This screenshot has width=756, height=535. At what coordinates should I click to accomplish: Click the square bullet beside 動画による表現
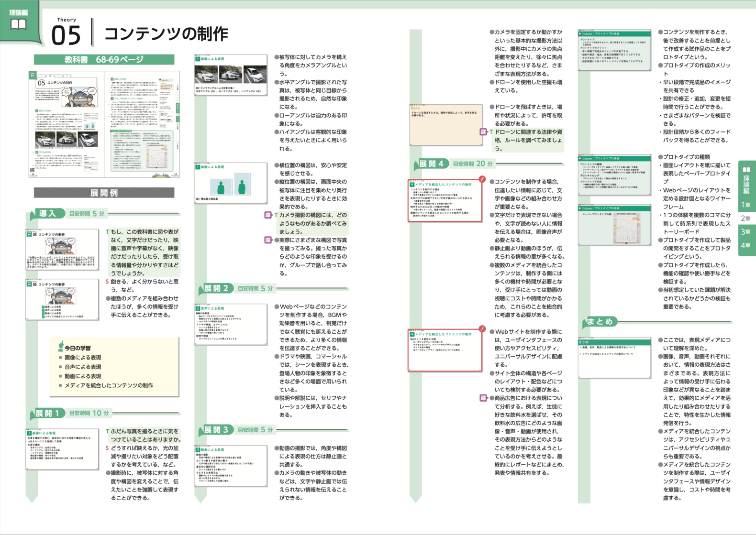pyautogui.click(x=60, y=376)
